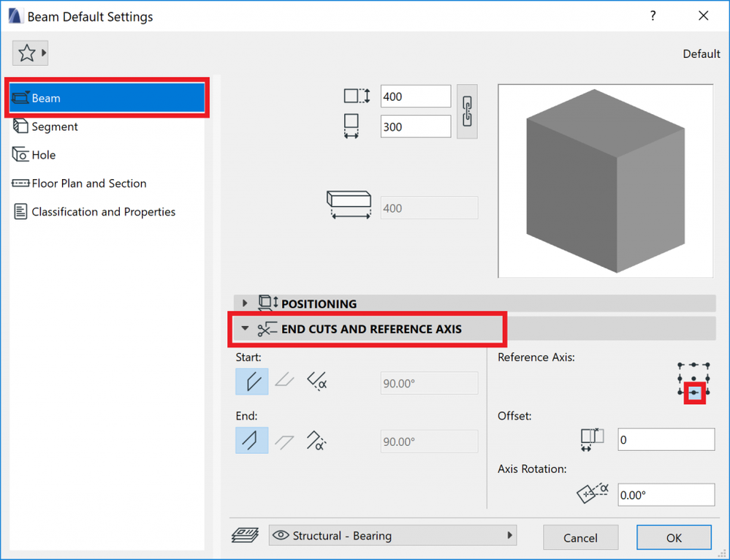Image resolution: width=730 pixels, height=560 pixels.
Task: Open the Segment settings page
Action: [x=107, y=126]
